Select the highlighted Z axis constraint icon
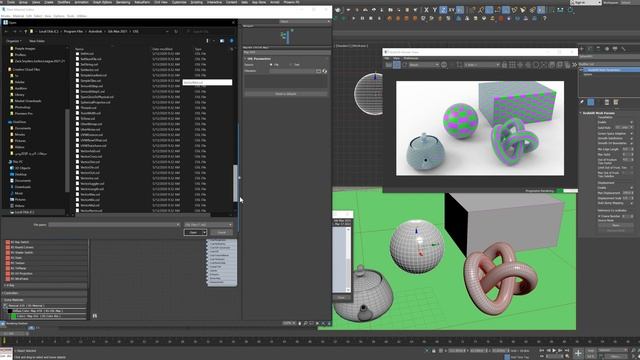 443,10
